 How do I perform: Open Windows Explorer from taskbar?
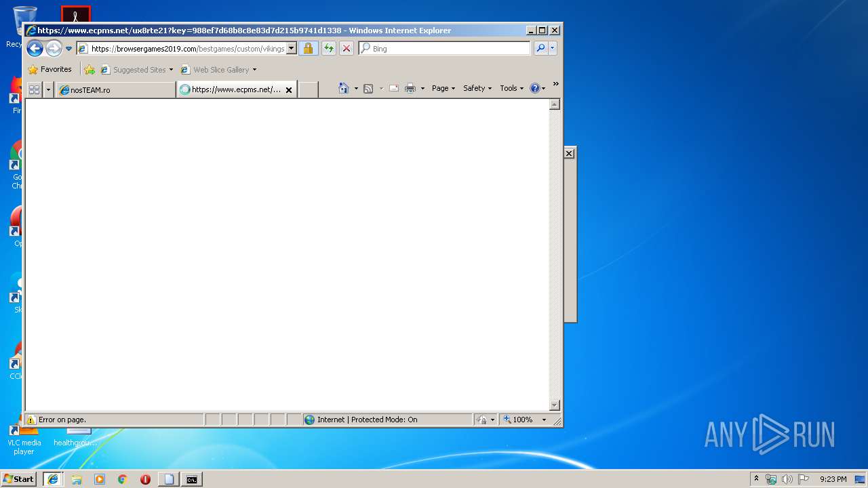tap(77, 479)
